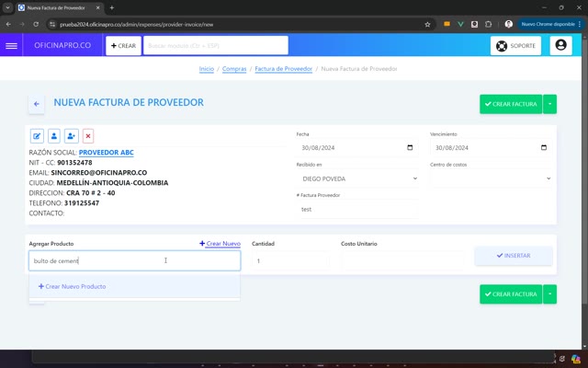The height and width of the screenshot is (368, 588).
Task: Open the PROVEEDOR ABC link
Action: click(107, 153)
